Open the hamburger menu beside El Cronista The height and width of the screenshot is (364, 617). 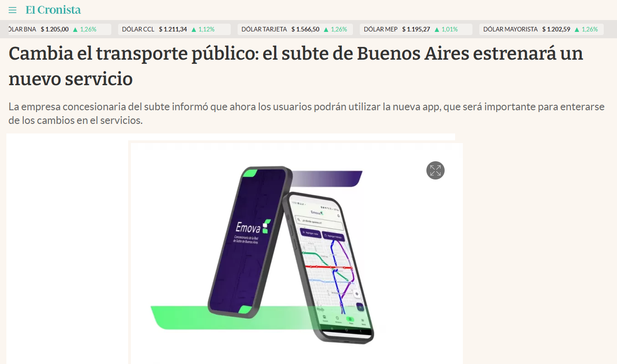[12, 10]
